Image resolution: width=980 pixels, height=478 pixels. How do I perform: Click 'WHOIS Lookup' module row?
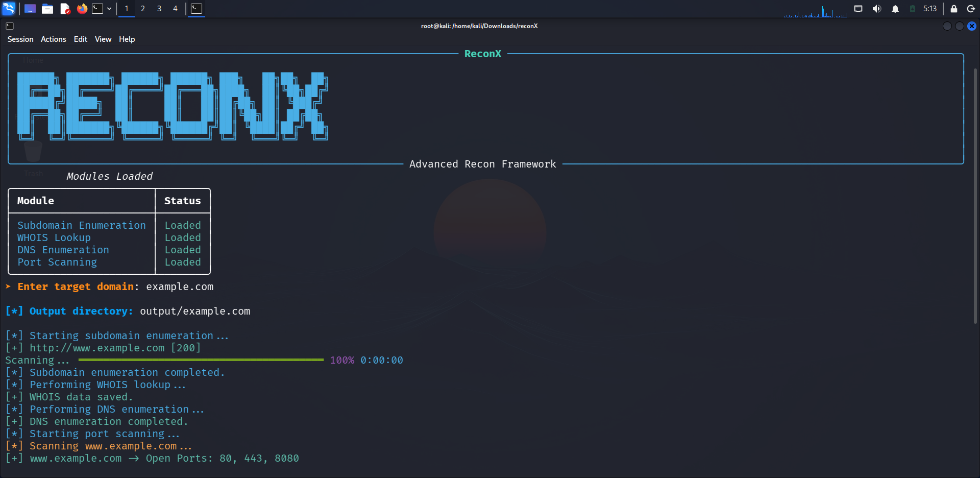point(54,237)
